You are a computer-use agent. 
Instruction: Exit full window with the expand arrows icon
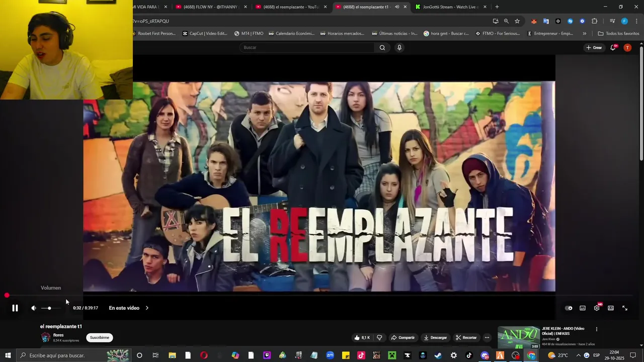click(625, 308)
